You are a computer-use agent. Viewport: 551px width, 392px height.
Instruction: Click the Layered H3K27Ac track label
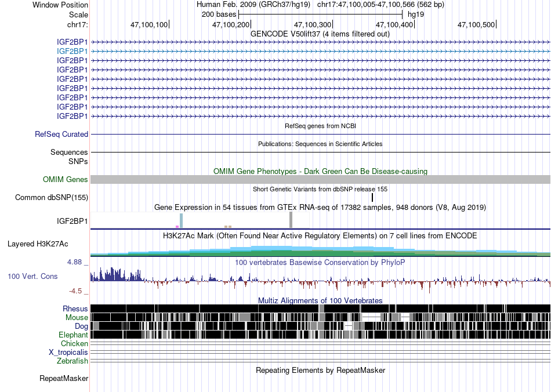(x=38, y=244)
